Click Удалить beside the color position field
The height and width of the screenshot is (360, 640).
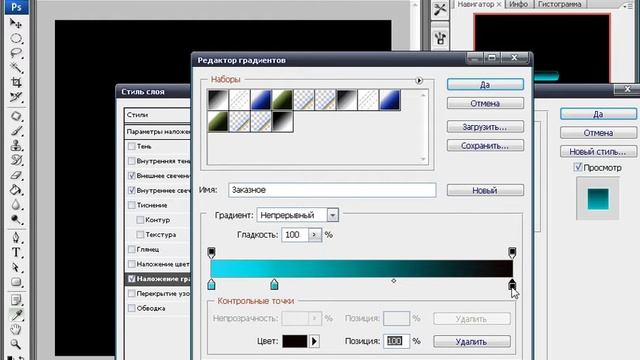coord(471,341)
